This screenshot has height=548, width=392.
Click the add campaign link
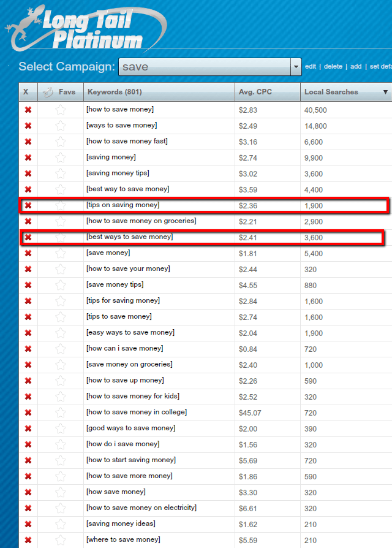[356, 66]
